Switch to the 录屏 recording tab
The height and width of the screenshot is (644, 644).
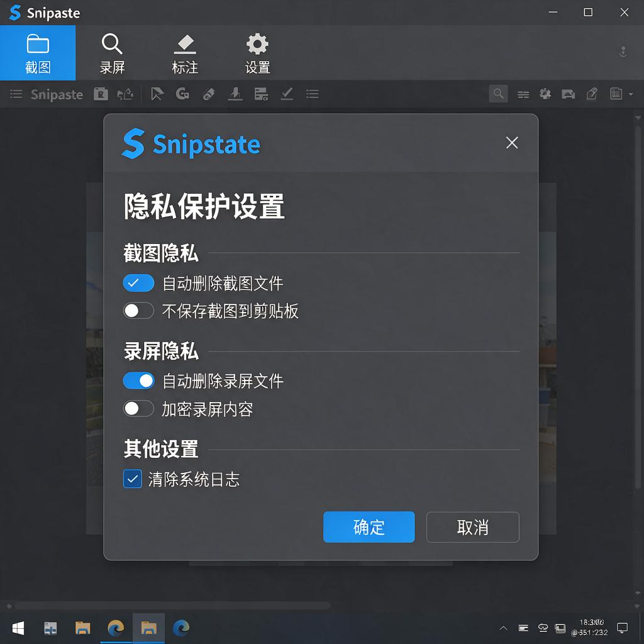point(112,54)
